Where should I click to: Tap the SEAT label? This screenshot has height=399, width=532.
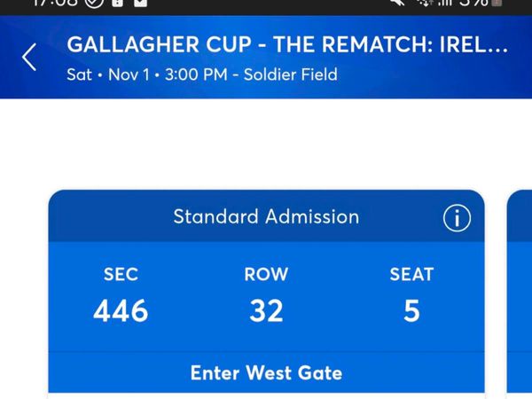coord(411,274)
